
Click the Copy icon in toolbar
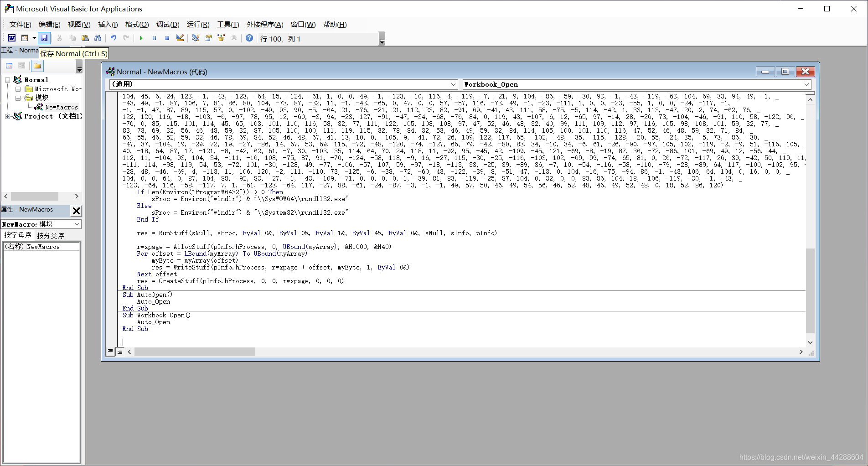click(72, 38)
